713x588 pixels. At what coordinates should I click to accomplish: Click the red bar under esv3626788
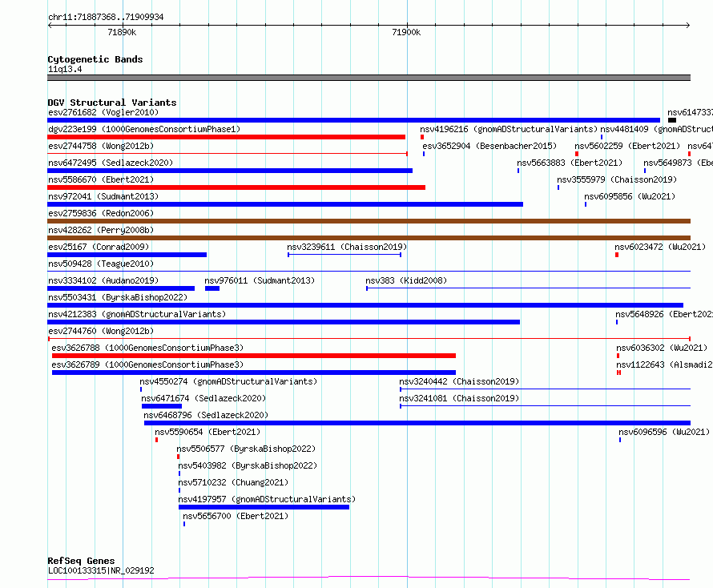(254, 356)
